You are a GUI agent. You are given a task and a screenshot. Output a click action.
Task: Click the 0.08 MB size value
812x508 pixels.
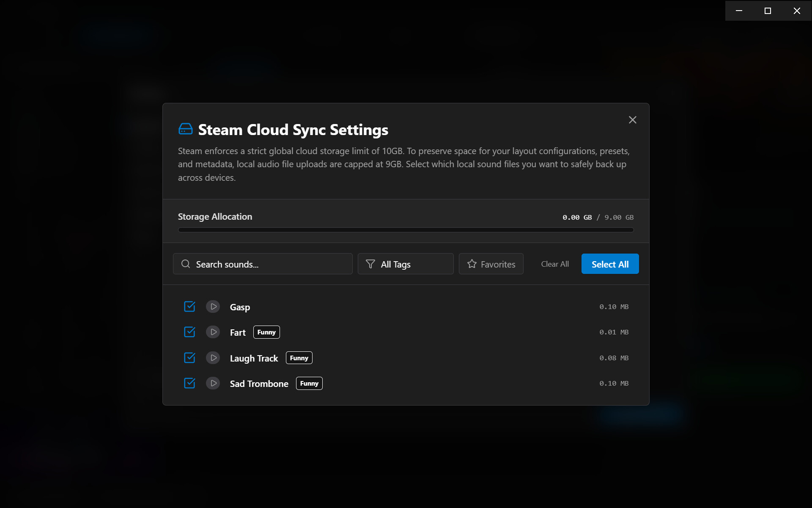point(614,358)
